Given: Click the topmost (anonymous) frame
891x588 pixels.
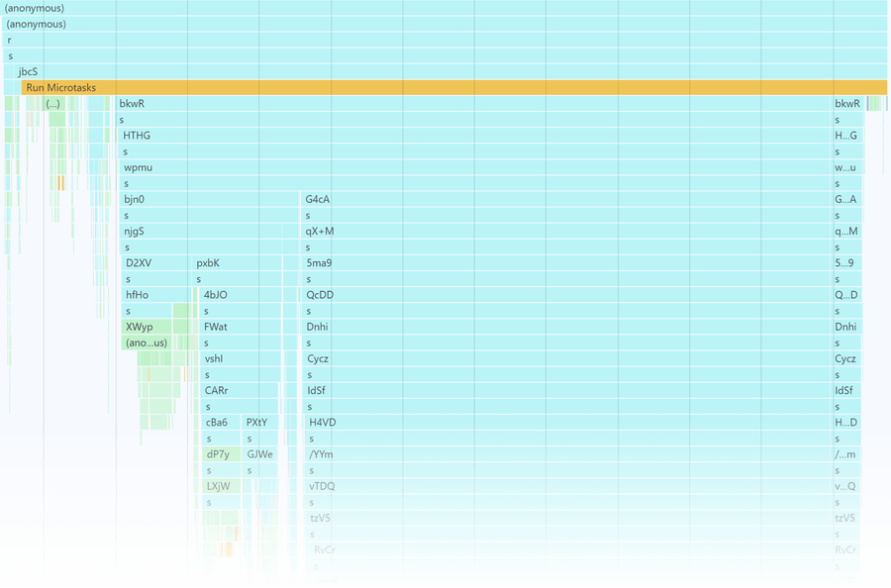Looking at the screenshot, I should coord(445,8).
